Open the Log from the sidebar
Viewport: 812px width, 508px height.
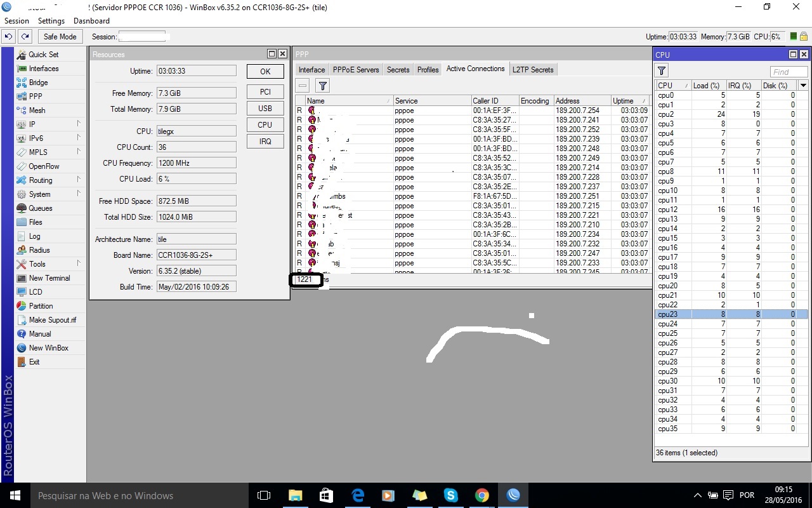[34, 236]
